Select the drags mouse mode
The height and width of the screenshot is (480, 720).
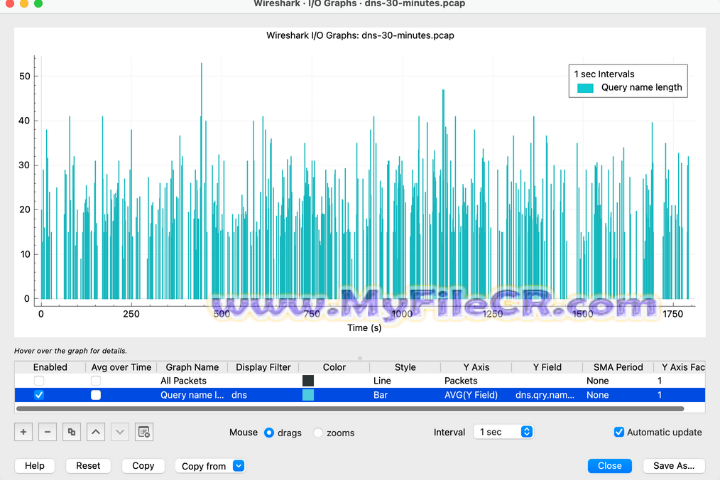tap(269, 433)
